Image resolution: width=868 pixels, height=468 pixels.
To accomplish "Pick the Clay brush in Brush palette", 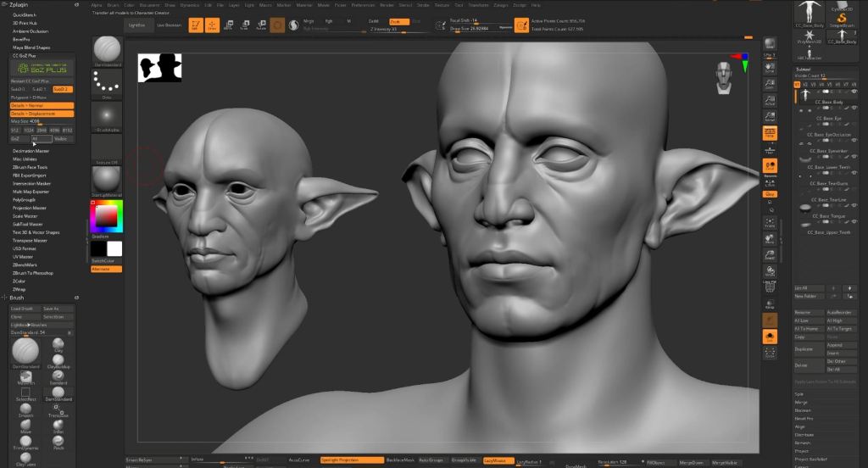I will coord(58,345).
